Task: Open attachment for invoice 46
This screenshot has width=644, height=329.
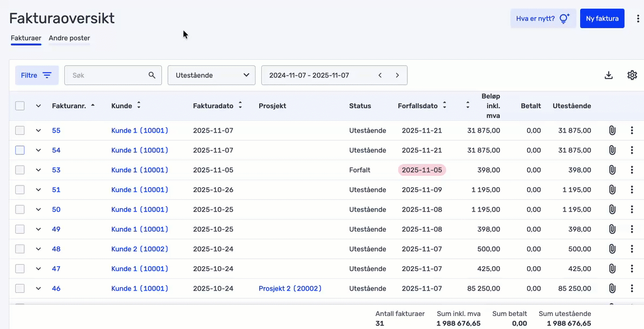Action: pos(612,288)
